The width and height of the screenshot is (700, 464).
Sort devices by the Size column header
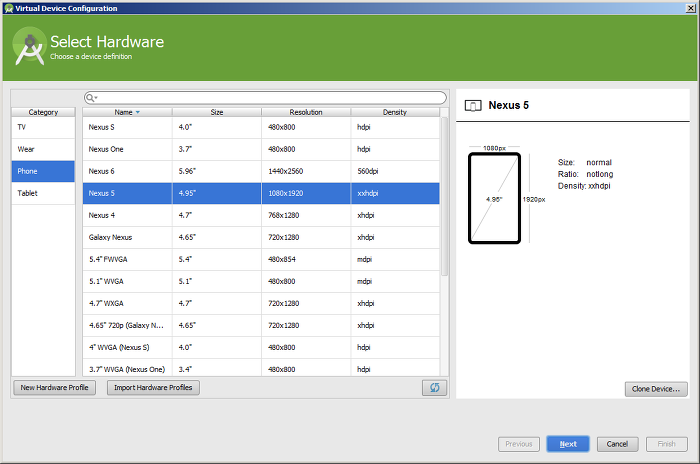217,112
